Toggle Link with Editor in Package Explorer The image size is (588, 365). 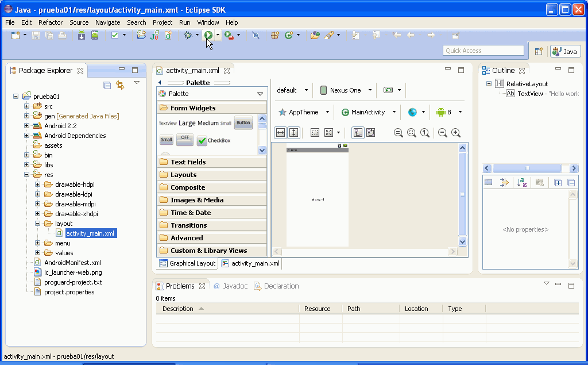pos(120,85)
